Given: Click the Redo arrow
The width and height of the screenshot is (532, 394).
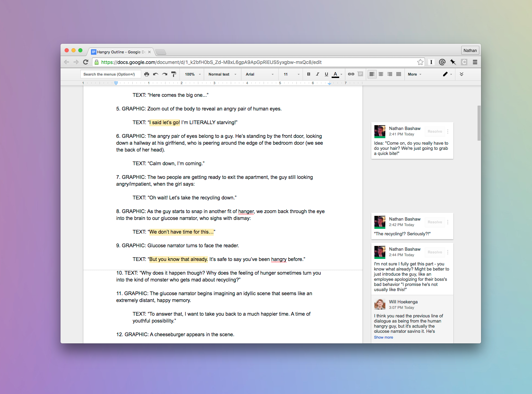Looking at the screenshot, I should (x=164, y=74).
